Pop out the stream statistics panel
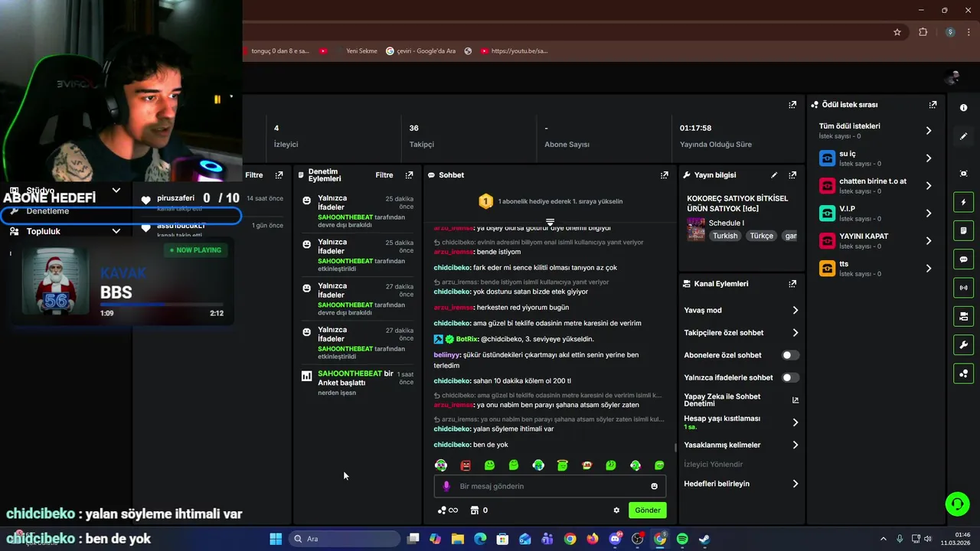980x551 pixels. [792, 105]
